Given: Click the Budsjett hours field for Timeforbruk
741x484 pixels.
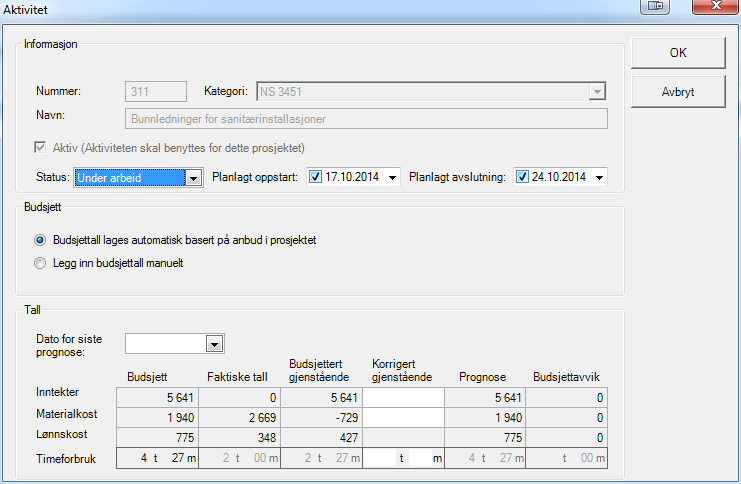Looking at the screenshot, I should 136,458.
